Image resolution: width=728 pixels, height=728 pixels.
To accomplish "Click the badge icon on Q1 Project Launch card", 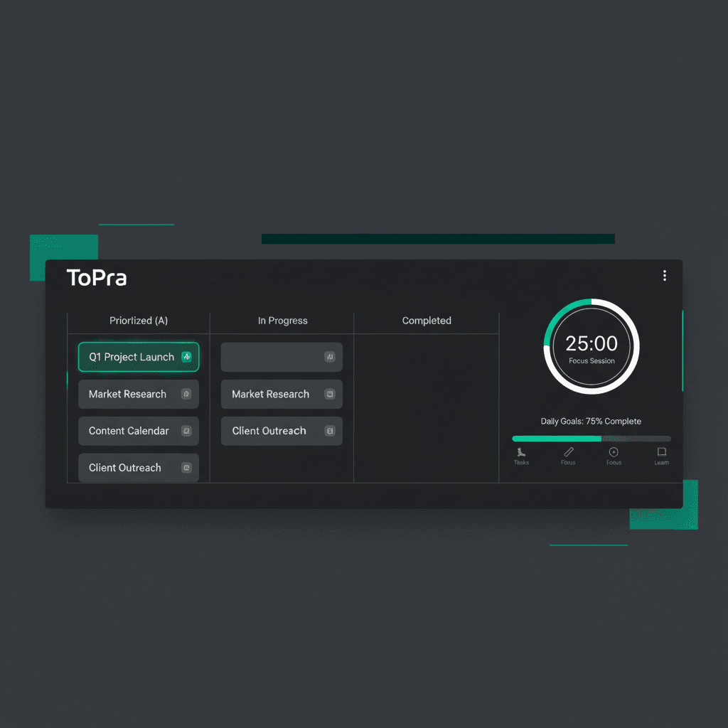I will pos(187,357).
